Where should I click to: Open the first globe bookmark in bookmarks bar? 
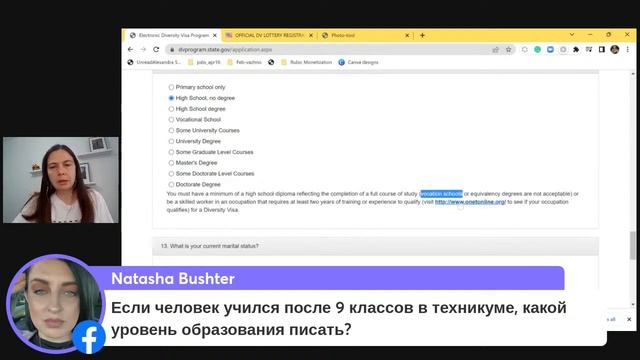(x=154, y=62)
